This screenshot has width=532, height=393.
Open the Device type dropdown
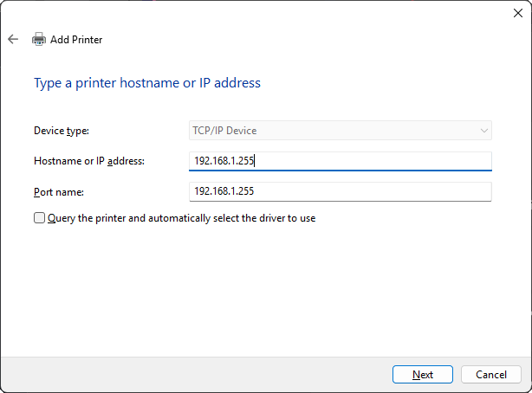(x=341, y=131)
